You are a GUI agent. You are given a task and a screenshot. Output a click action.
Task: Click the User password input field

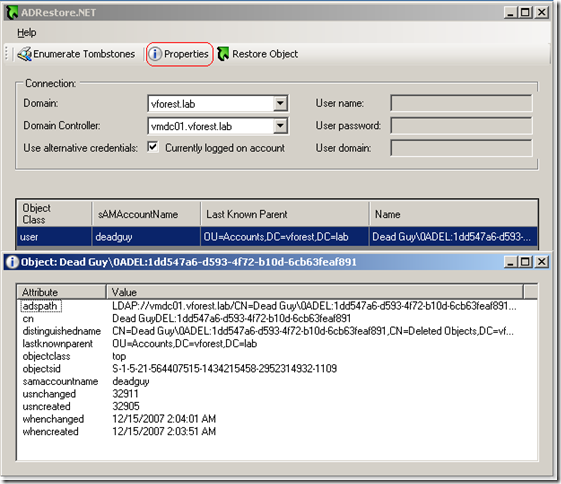(461, 126)
